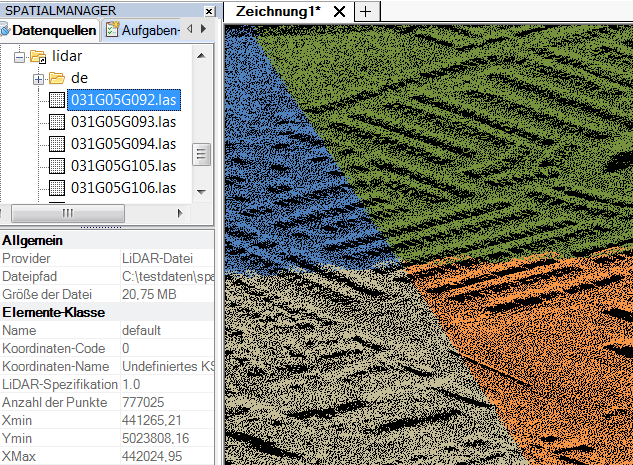The height and width of the screenshot is (465, 633).
Task: Click point-cloud icon of 031G05G093.las
Action: point(57,122)
